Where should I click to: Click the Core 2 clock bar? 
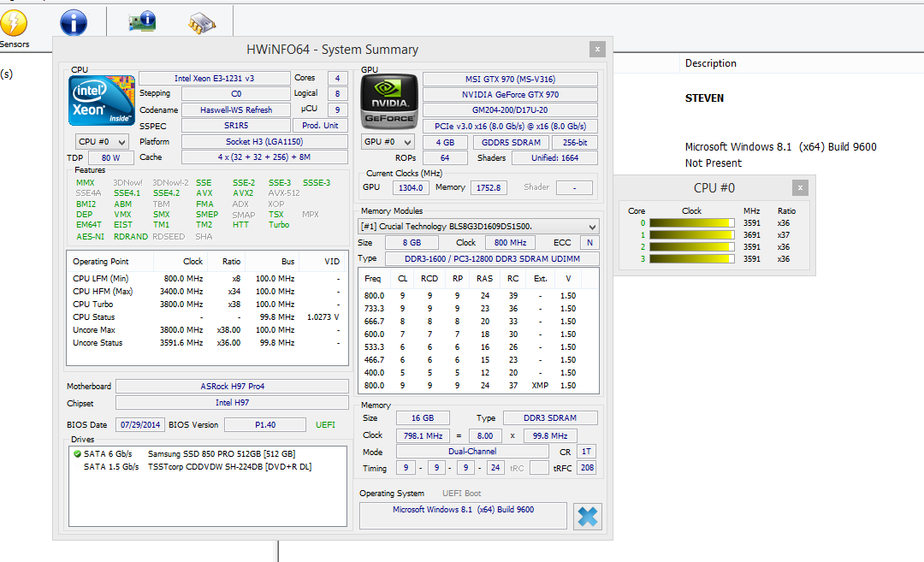pyautogui.click(x=692, y=247)
